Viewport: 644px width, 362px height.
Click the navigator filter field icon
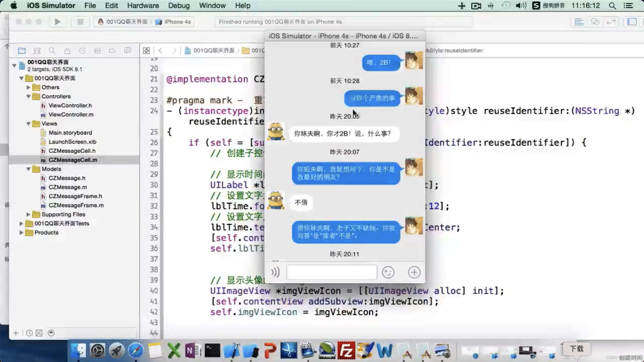point(51,333)
